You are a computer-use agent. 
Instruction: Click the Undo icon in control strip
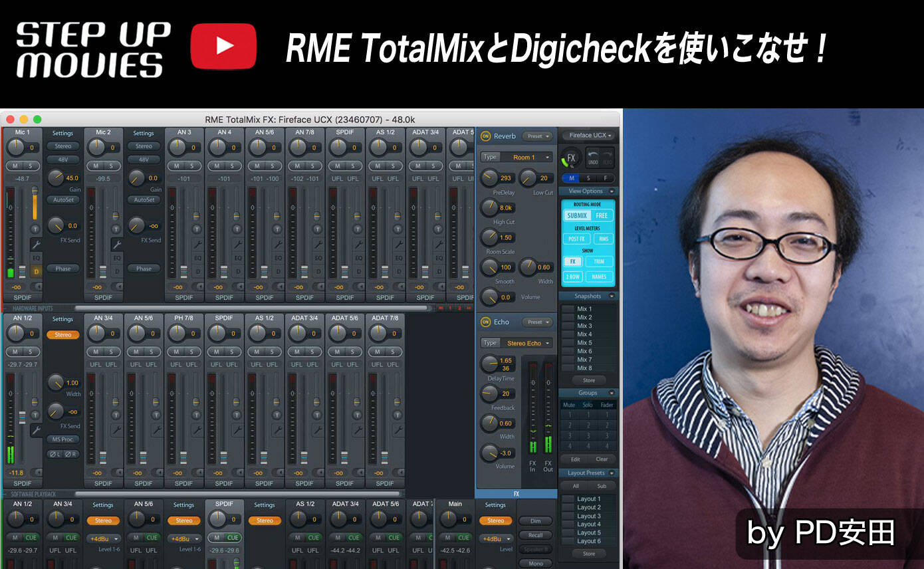[x=592, y=158]
